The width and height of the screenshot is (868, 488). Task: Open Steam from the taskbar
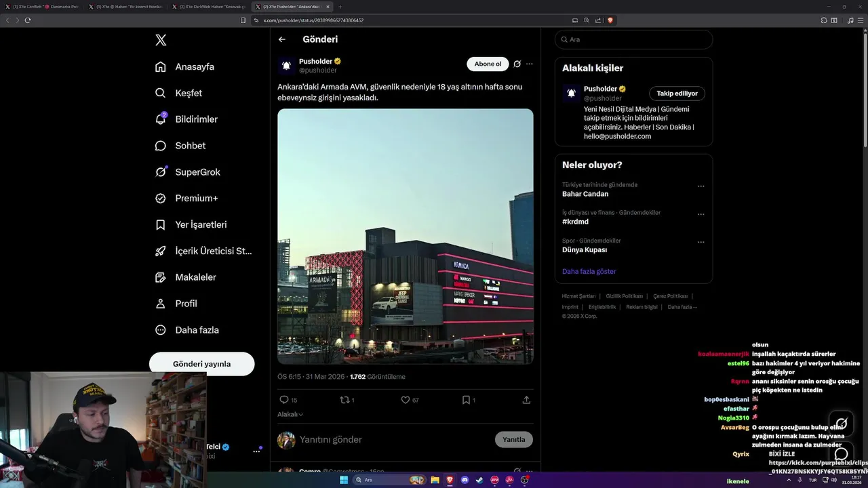click(x=479, y=480)
